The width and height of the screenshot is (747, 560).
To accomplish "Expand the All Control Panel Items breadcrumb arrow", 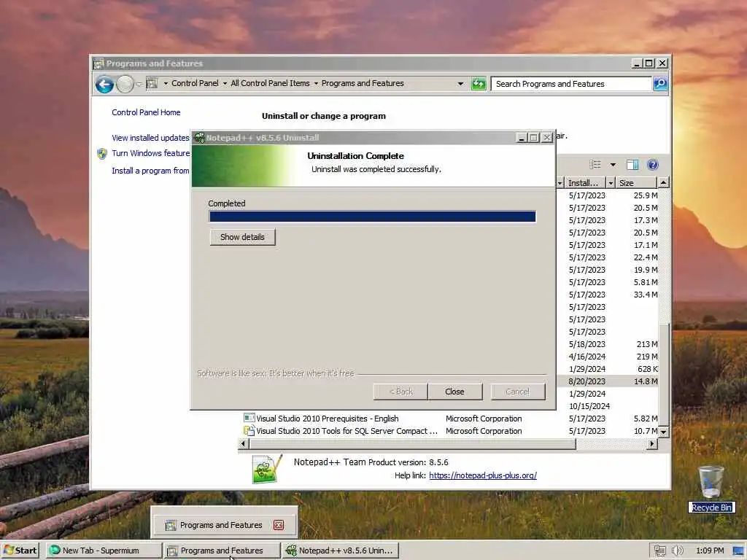I will point(316,84).
